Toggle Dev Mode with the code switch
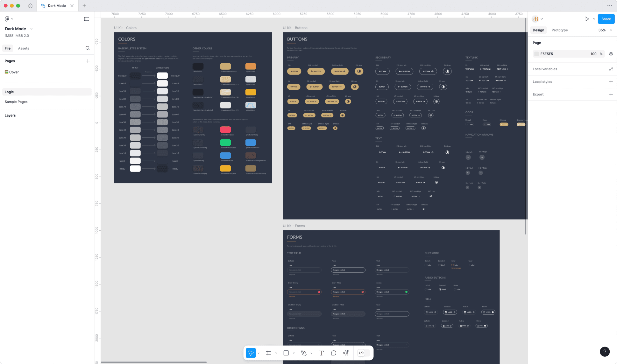The image size is (617, 364). tap(361, 353)
